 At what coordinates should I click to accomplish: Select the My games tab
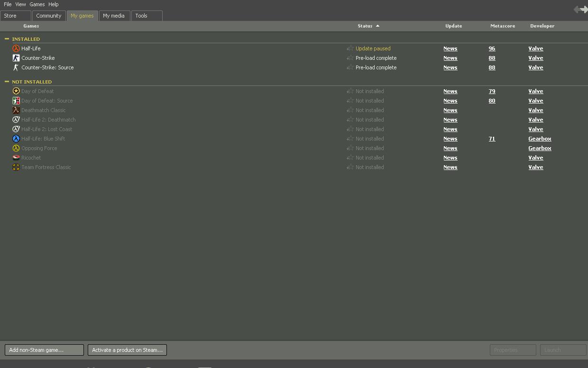click(82, 16)
